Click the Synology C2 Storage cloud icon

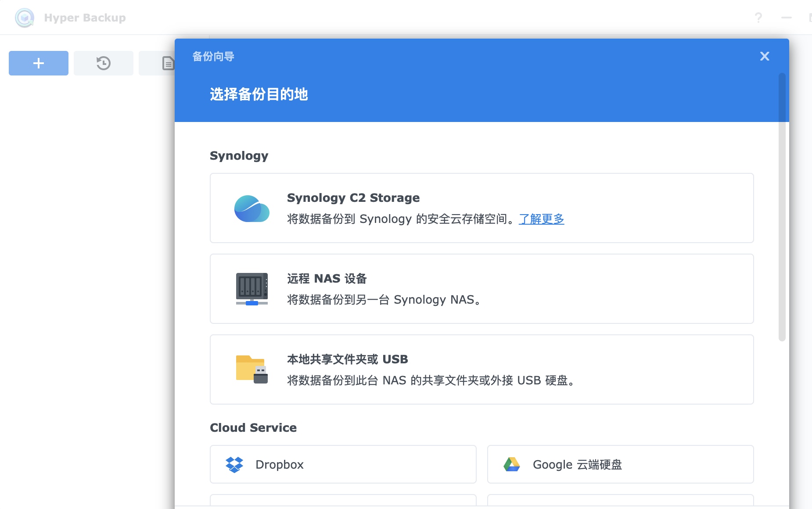tap(252, 208)
